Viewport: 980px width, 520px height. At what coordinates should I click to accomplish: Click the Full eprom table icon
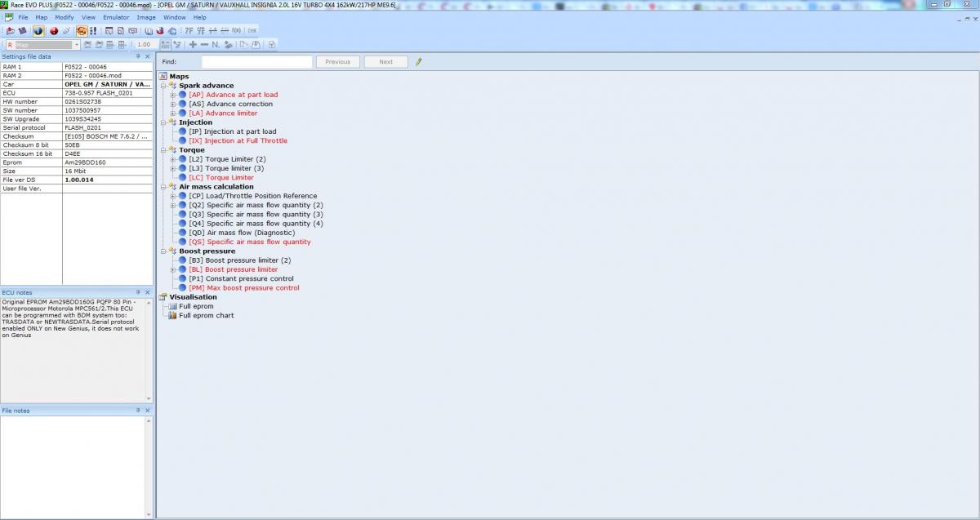(172, 306)
